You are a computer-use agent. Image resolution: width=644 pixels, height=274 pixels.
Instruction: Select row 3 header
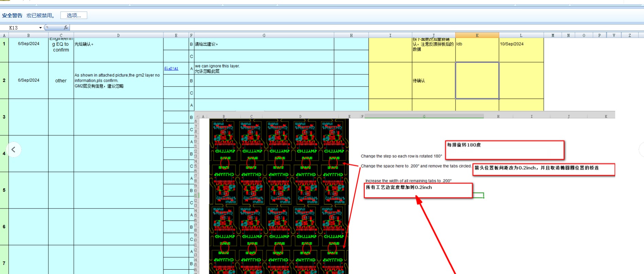click(4, 117)
